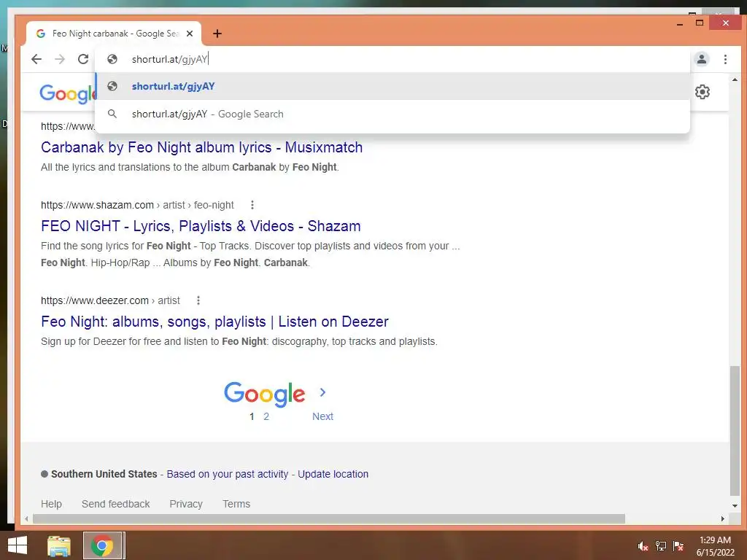Click Based on your past activity
The width and height of the screenshot is (747, 560).
228,474
